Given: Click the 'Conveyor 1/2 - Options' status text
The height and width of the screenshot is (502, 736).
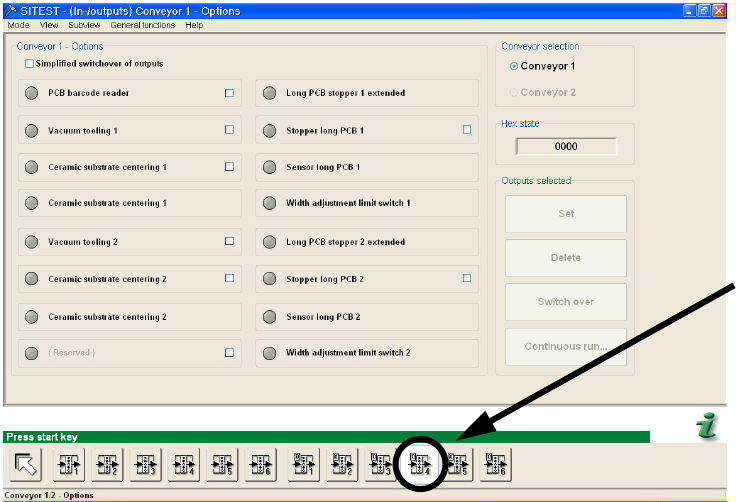Looking at the screenshot, I should [x=49, y=495].
